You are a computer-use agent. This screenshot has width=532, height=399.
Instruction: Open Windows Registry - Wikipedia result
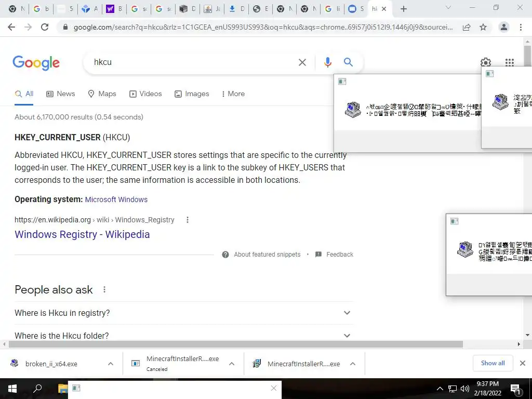[82, 234]
